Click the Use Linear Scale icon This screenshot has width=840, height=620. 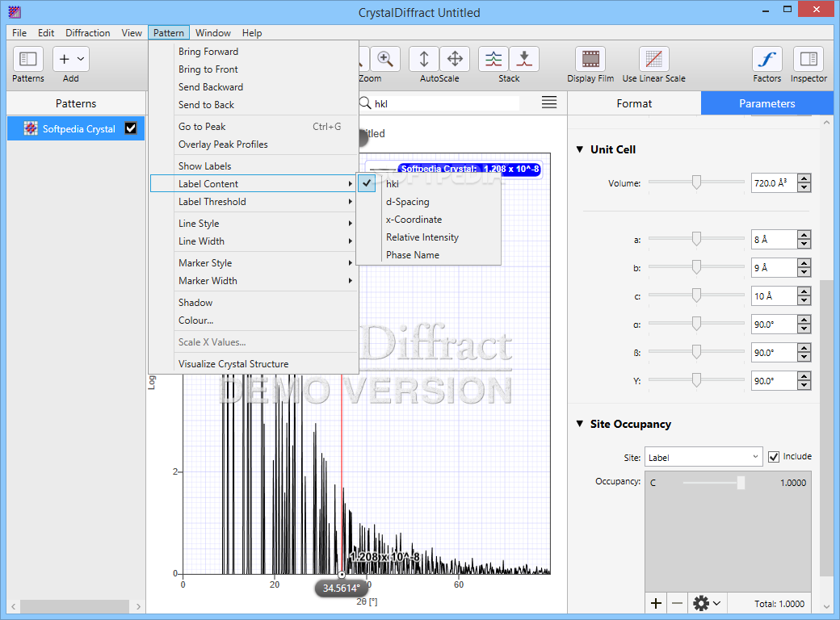point(653,58)
